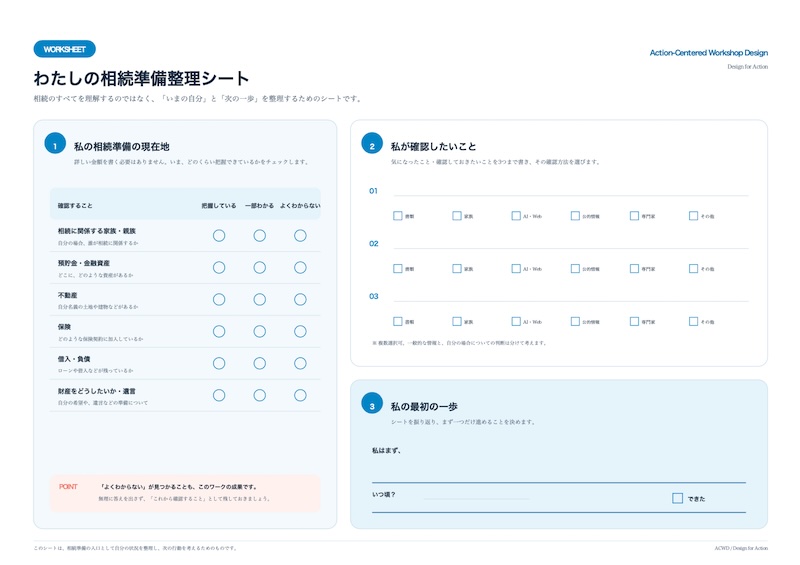Image resolution: width=800 pixels, height=565 pixels.
Task: Click the ACWD / Design for Action footer
Action: (741, 548)
